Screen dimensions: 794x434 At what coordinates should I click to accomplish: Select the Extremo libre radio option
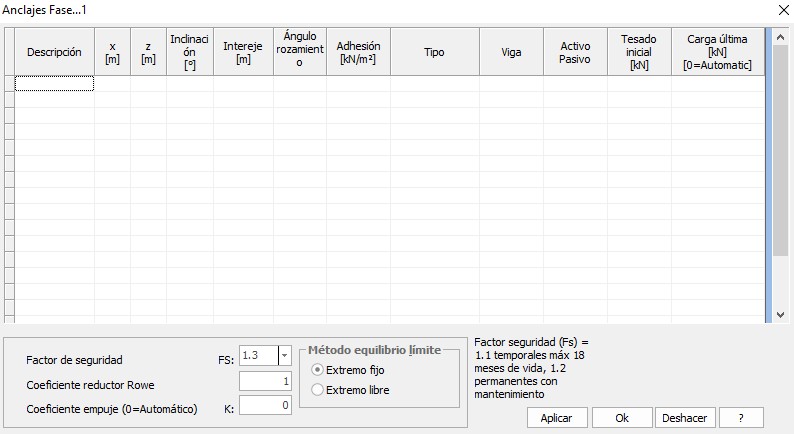pyautogui.click(x=318, y=390)
